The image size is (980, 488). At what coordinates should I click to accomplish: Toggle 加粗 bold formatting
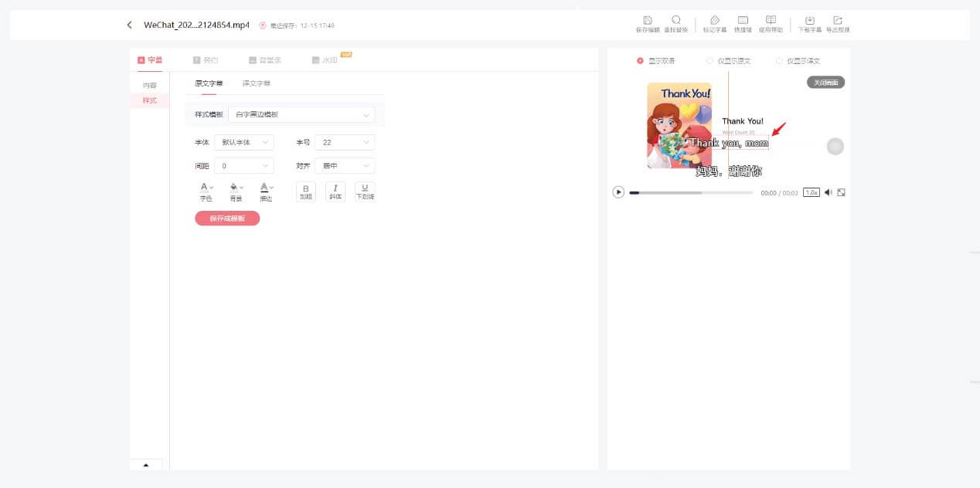pos(305,191)
